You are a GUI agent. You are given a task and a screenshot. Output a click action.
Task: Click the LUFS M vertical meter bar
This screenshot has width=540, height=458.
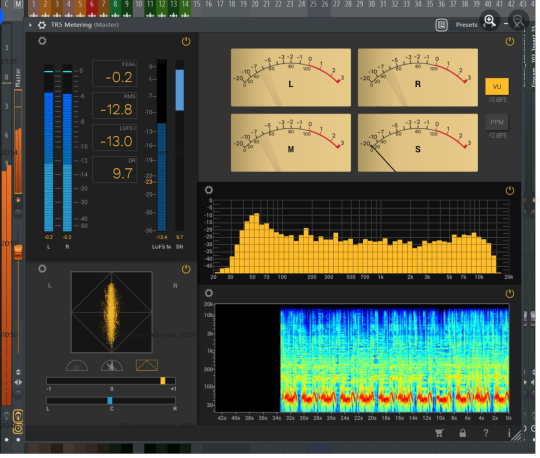point(162,145)
